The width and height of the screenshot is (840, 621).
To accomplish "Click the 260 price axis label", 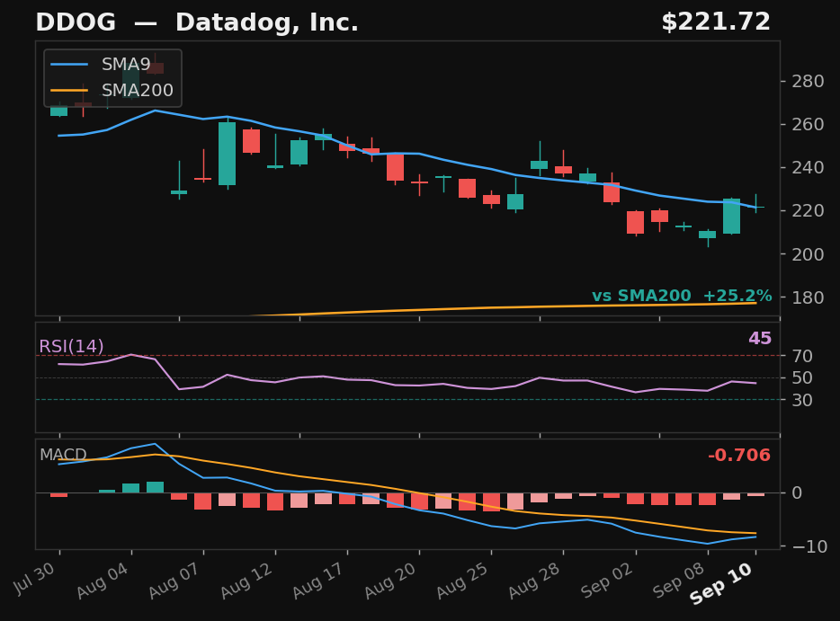I will click(808, 124).
